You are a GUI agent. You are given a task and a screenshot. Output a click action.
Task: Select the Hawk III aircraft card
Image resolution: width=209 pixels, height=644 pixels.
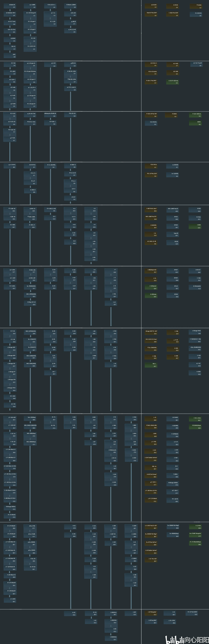[x=10, y=6]
